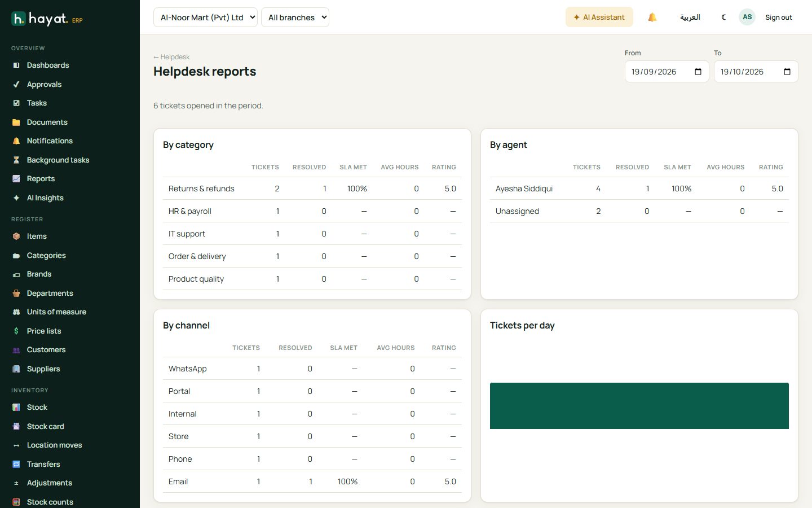The width and height of the screenshot is (812, 508).
Task: Click the Approvals checkmark icon
Action: [16, 85]
